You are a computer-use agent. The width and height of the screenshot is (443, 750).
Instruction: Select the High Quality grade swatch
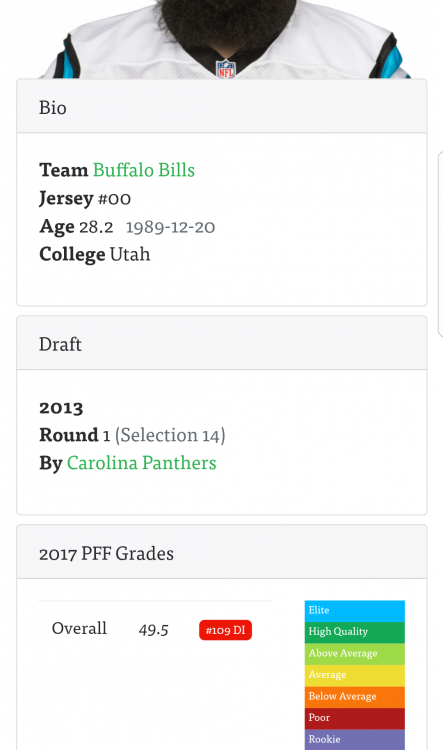354,632
